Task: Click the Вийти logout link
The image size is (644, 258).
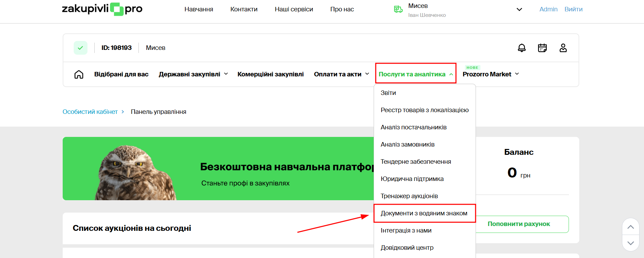Action: [x=573, y=9]
